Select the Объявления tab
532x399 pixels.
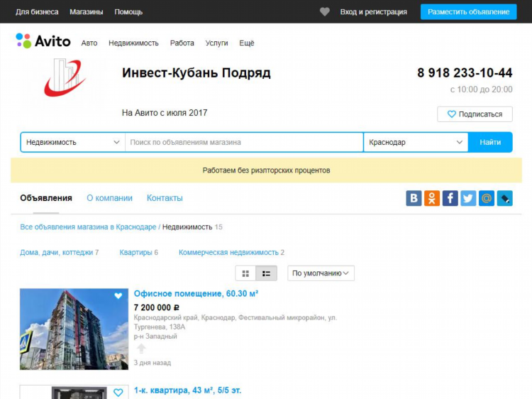pyautogui.click(x=46, y=198)
